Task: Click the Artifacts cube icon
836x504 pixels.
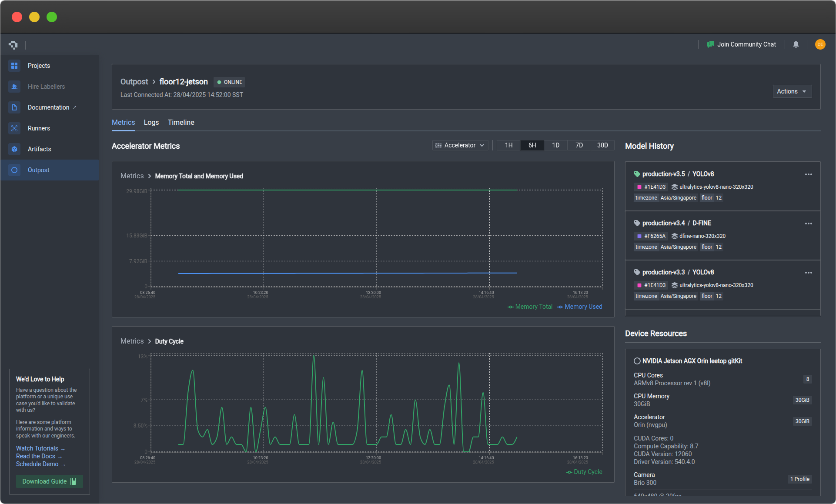Action: (14, 149)
